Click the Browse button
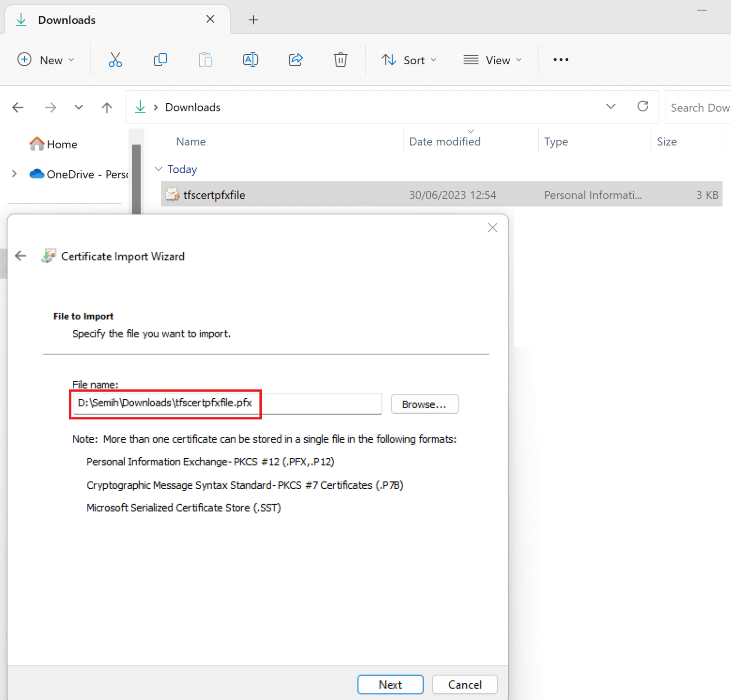This screenshot has height=700, width=731. pos(425,404)
